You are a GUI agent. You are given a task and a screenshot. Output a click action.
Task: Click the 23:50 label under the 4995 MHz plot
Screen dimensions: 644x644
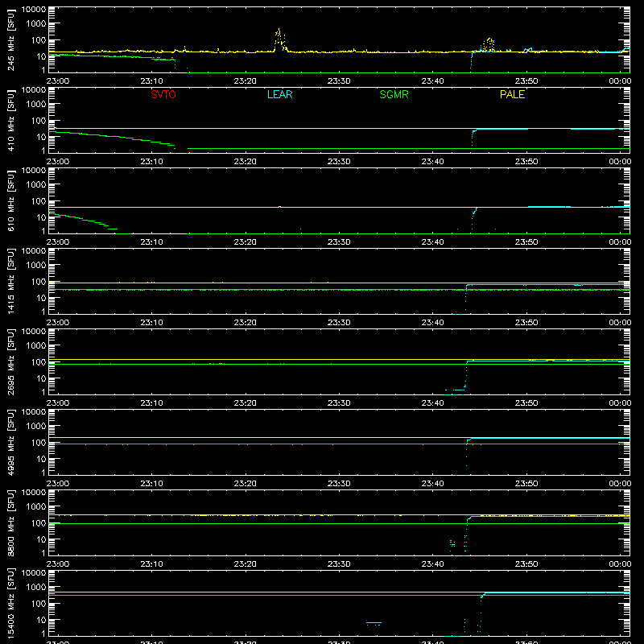526,484
